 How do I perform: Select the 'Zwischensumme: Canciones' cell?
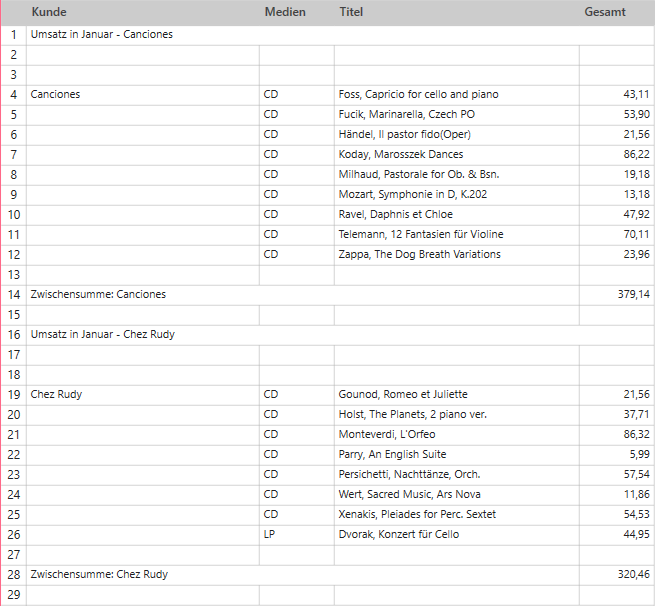click(98, 295)
